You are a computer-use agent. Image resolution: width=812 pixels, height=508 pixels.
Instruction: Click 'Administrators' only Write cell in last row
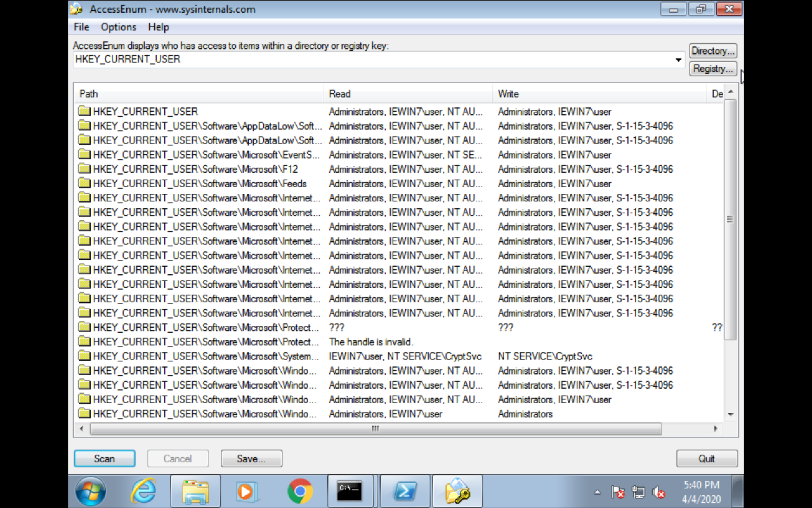coord(525,414)
